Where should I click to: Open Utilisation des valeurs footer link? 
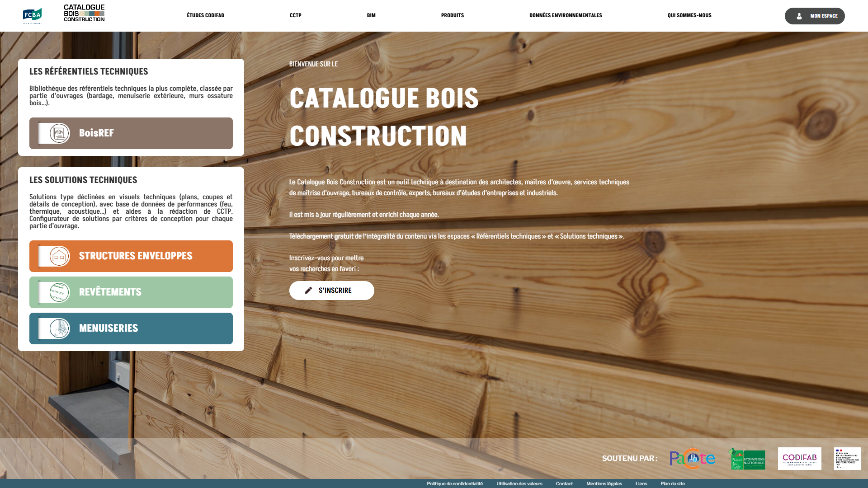519,483
